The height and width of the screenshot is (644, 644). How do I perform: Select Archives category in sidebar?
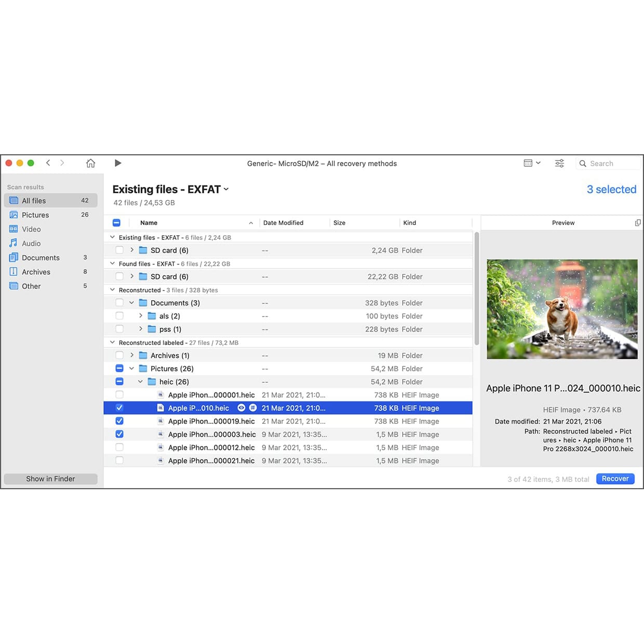(50, 272)
